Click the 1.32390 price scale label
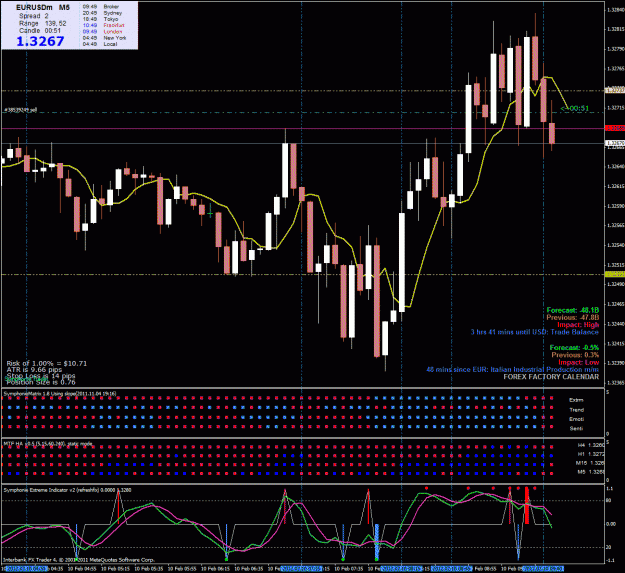The height and width of the screenshot is (573, 625). (615, 363)
